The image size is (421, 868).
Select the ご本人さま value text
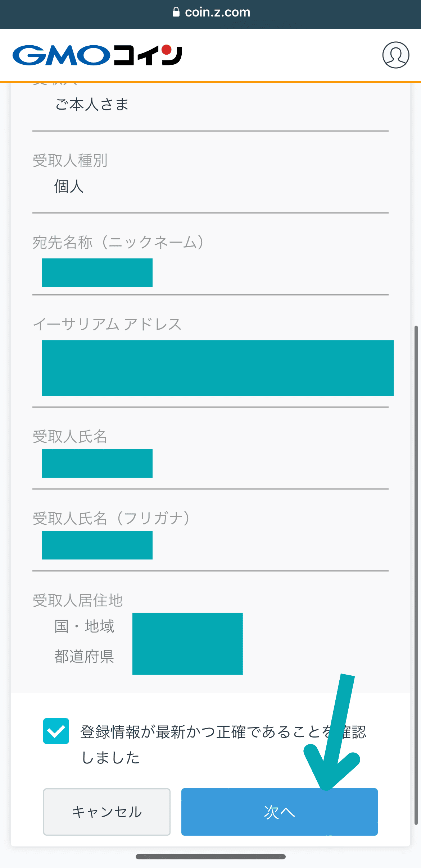click(92, 105)
